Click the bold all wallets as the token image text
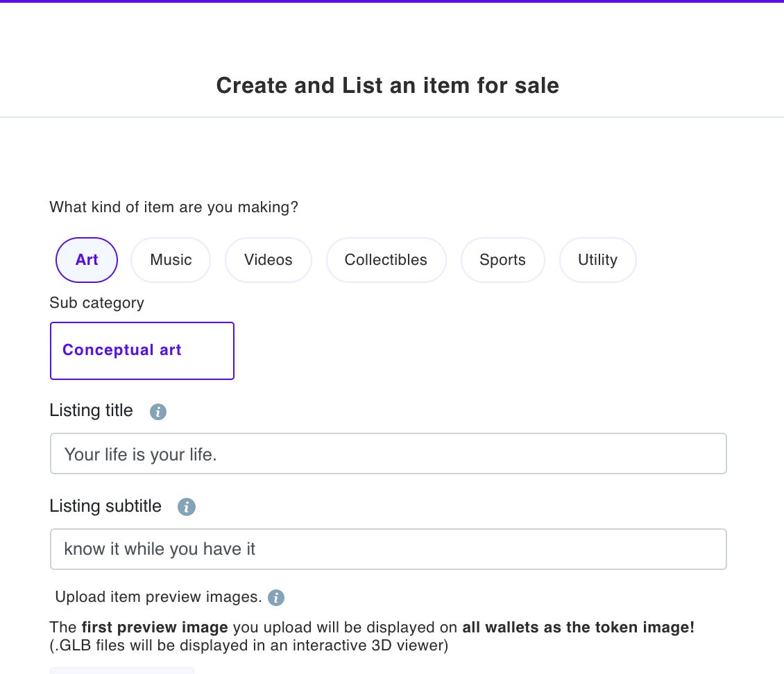784x674 pixels. (x=579, y=628)
